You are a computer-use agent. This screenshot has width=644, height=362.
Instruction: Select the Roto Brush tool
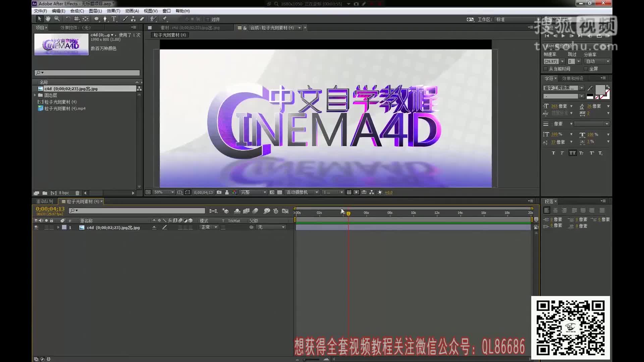(153, 19)
